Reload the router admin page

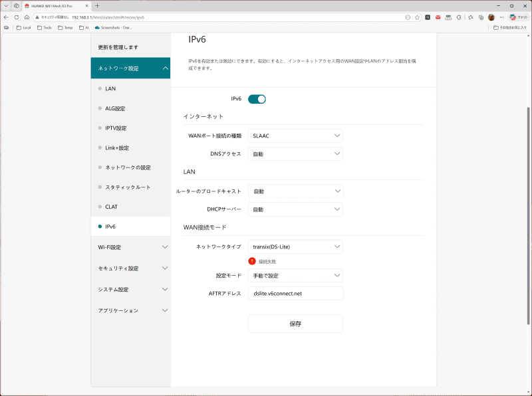pyautogui.click(x=16, y=17)
